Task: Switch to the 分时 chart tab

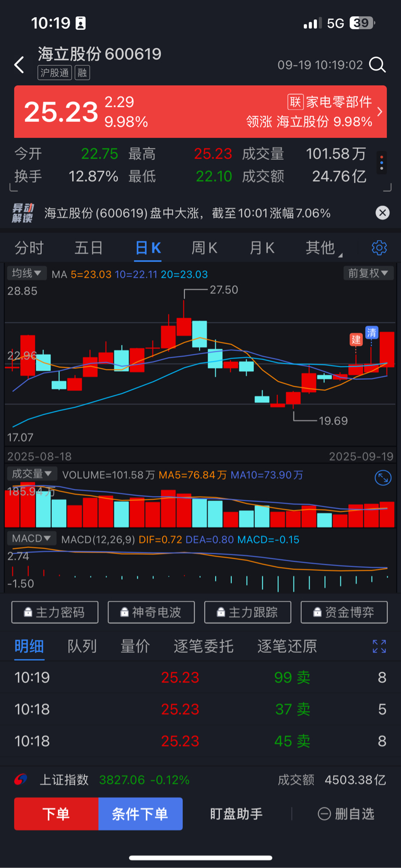Action: (29, 248)
